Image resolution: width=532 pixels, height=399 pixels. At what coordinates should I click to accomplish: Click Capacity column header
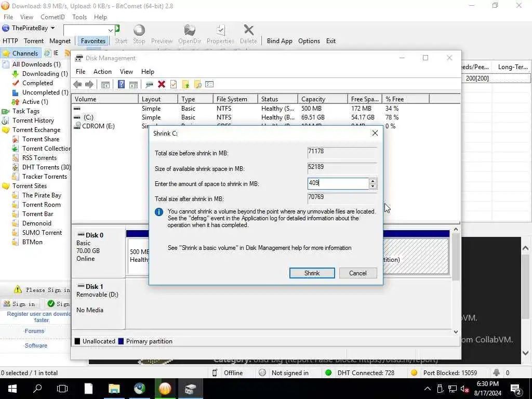(323, 99)
